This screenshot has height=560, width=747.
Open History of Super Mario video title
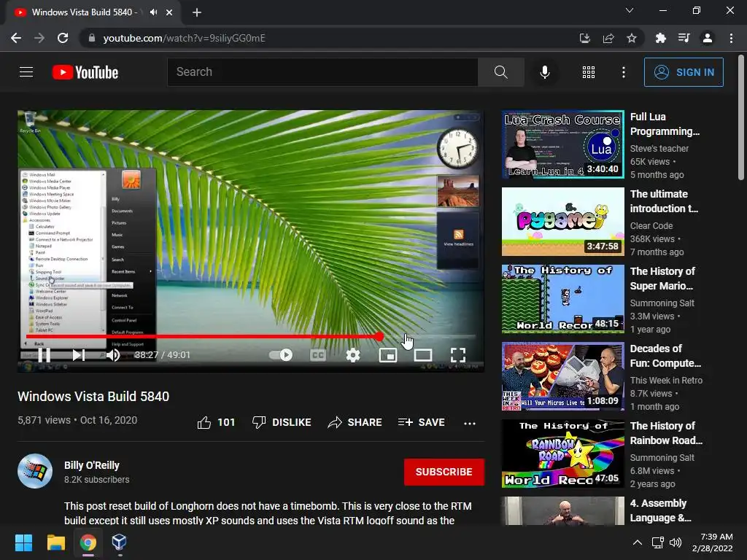(662, 279)
